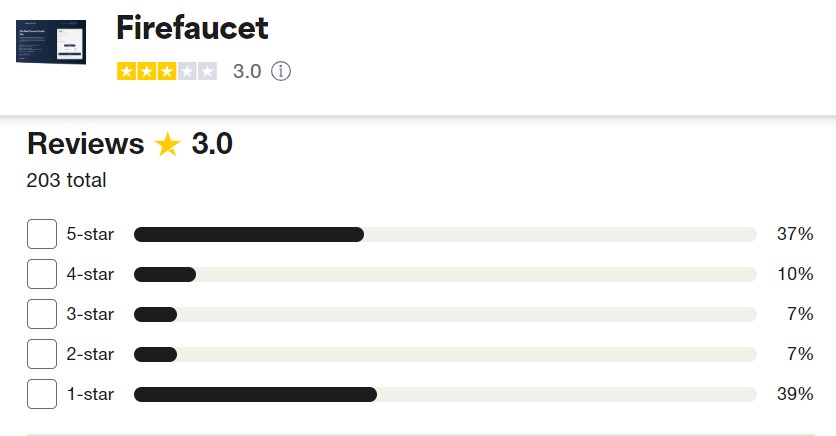Click the 37% percentage value
Screen dimensions: 836x436
click(x=795, y=233)
